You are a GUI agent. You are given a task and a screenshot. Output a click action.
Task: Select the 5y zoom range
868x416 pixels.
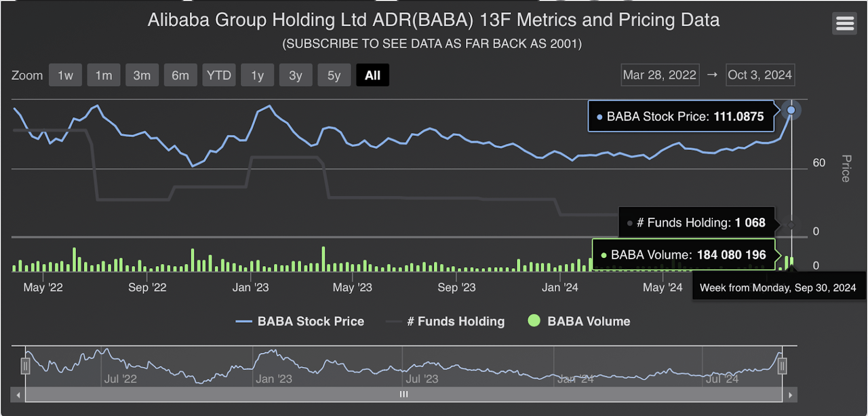point(334,75)
